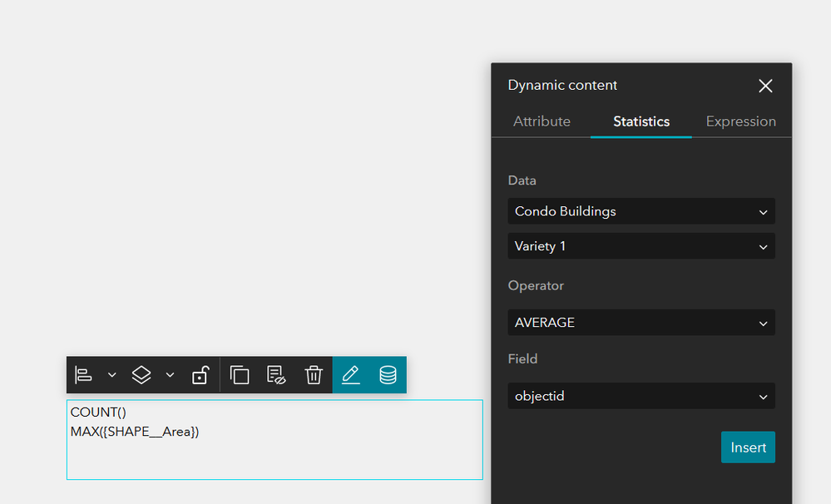Open the AVERAGE operator dropdown

(x=641, y=323)
